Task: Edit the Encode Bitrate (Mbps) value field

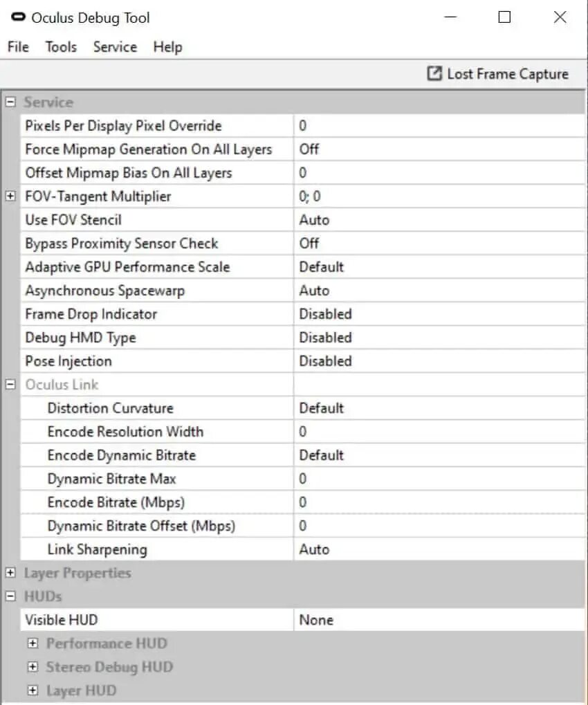Action: point(439,502)
